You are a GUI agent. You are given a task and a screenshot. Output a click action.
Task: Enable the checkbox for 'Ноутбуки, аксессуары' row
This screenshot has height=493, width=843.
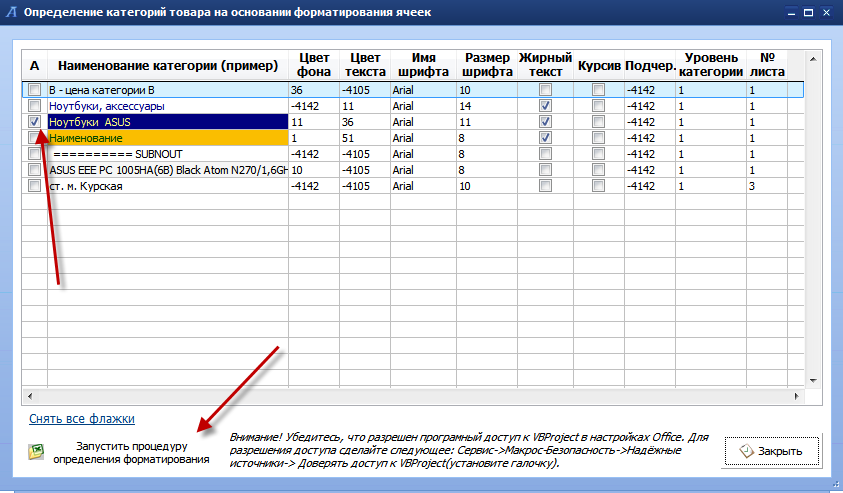(34, 106)
